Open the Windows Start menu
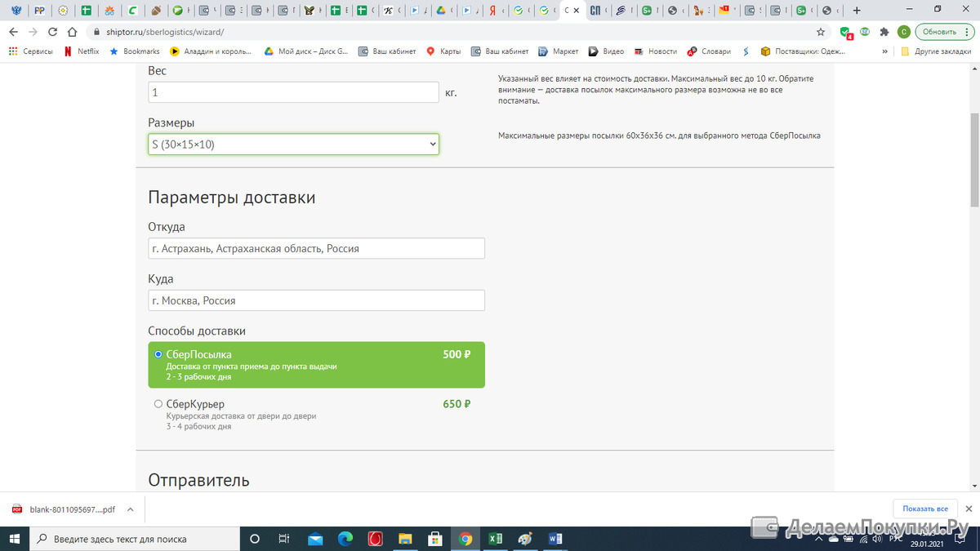The height and width of the screenshot is (551, 980). (x=16, y=539)
